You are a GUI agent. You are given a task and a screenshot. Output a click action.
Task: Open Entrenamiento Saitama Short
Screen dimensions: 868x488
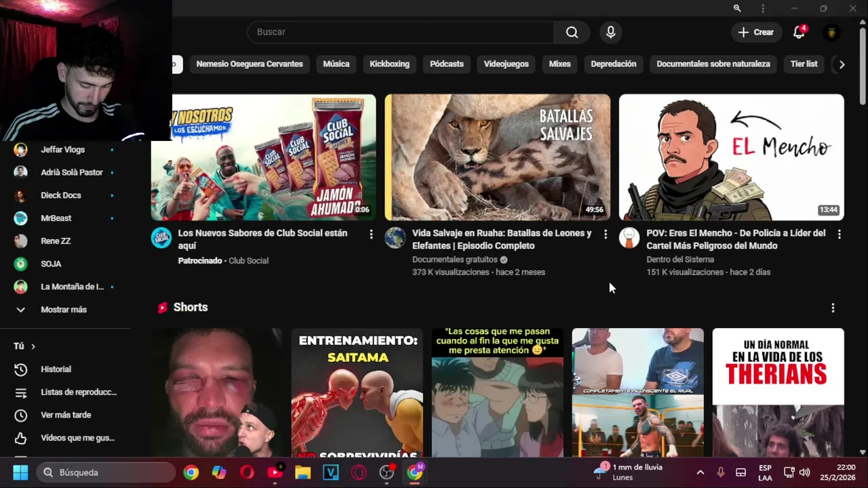(357, 392)
